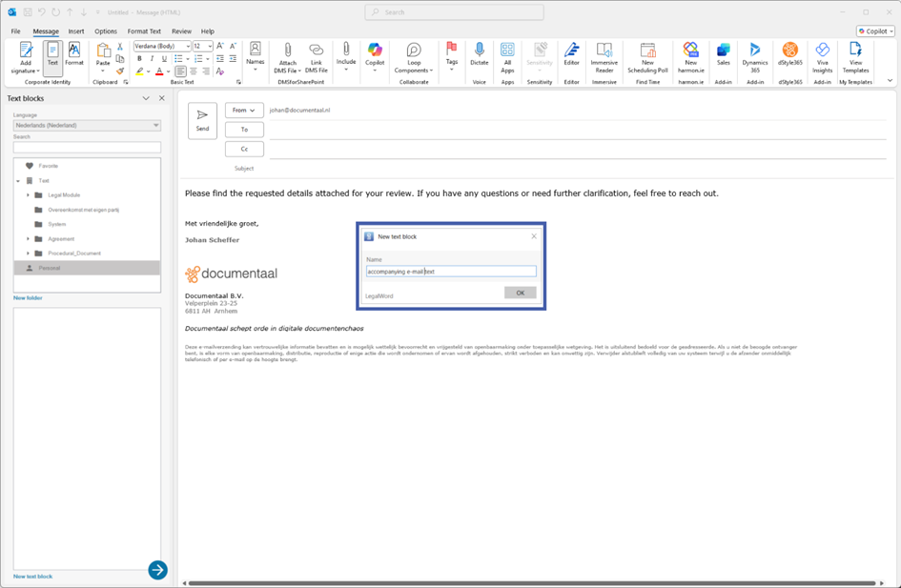Launch Immersive Reader
Viewport: 901px width, 588px height.
tap(604, 58)
